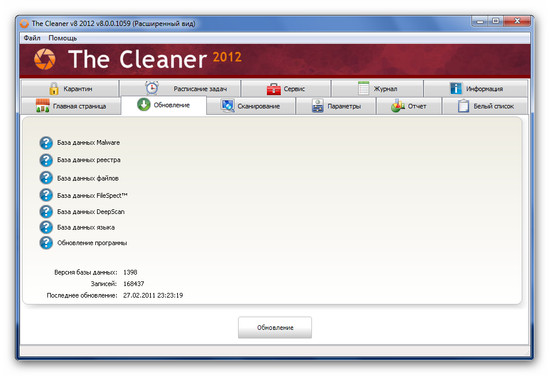Click the green download arrow Обновление icon

[144, 105]
